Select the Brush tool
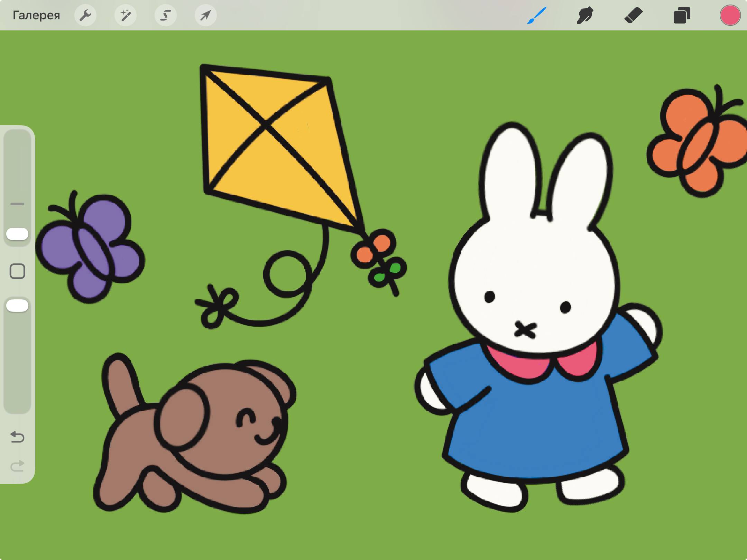Screen dimensions: 747x560 [537, 15]
